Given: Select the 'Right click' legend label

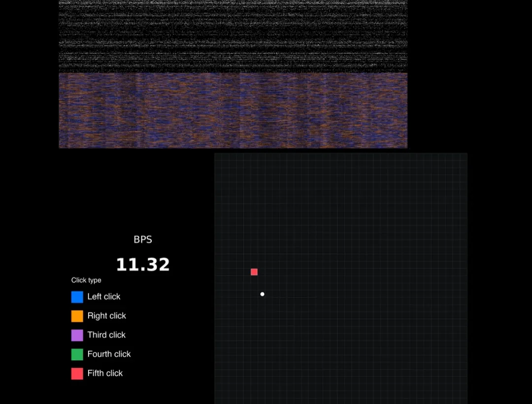Looking at the screenshot, I should tap(106, 316).
